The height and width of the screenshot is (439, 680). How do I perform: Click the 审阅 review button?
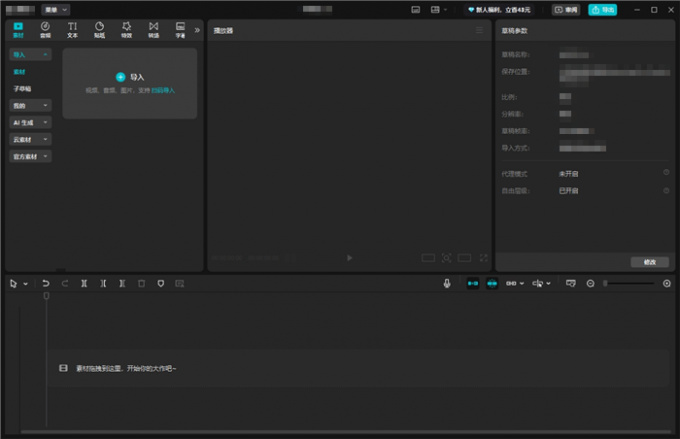[x=566, y=10]
